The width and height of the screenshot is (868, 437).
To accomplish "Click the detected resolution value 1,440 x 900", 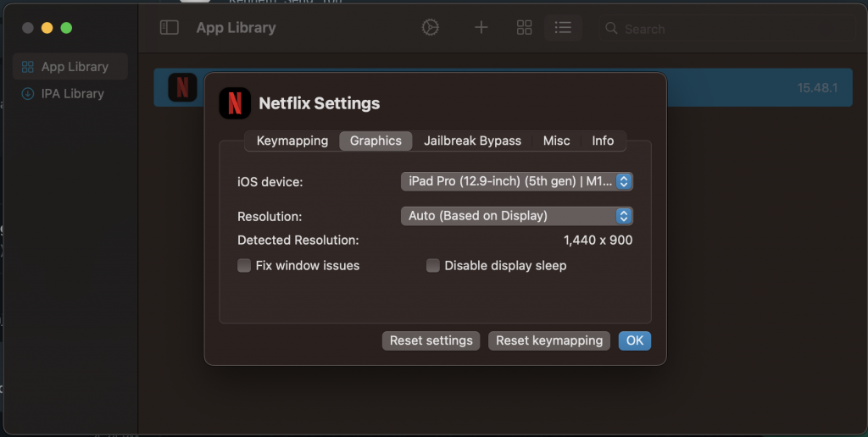I will (598, 240).
